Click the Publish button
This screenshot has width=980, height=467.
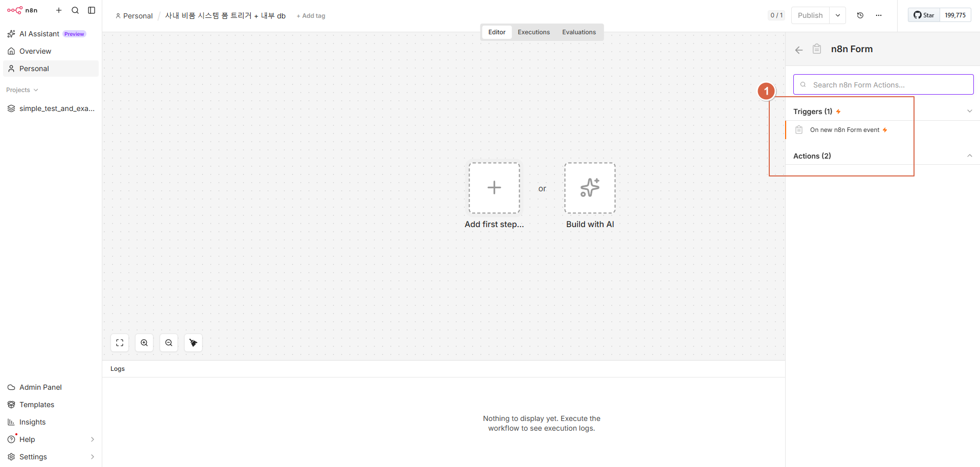(x=810, y=15)
